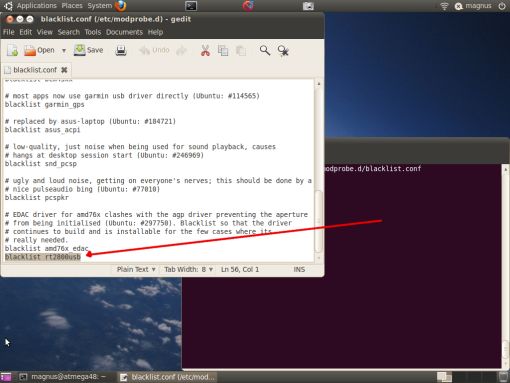Launch Firefox from the top panel

[x=120, y=6]
